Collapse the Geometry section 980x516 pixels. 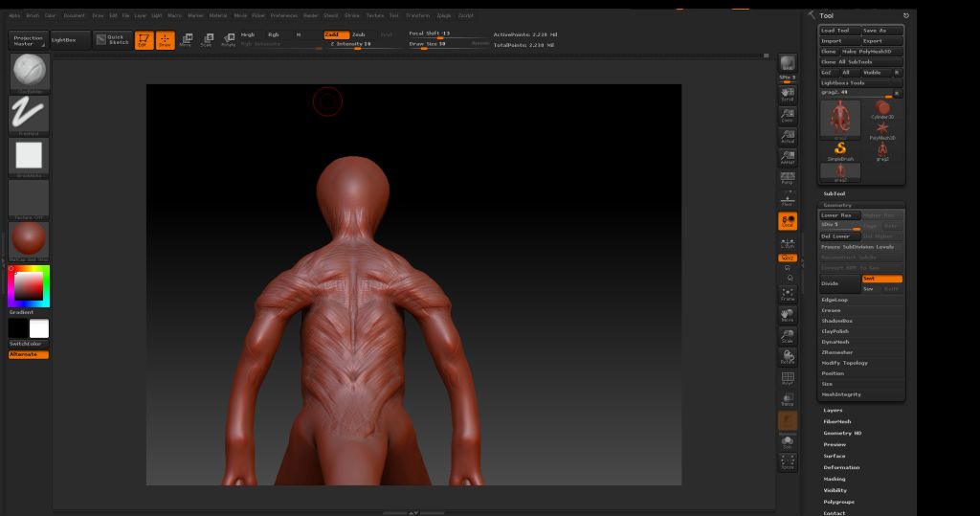pos(836,205)
